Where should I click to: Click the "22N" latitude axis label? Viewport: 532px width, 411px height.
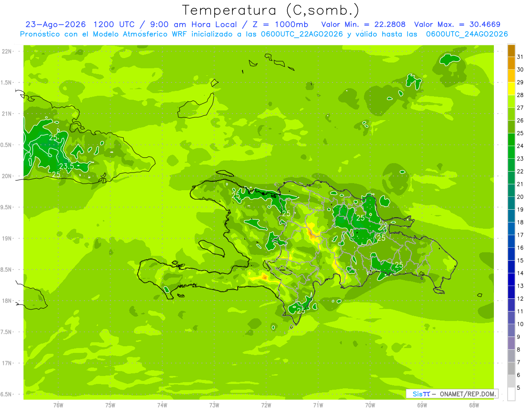(x=7, y=51)
